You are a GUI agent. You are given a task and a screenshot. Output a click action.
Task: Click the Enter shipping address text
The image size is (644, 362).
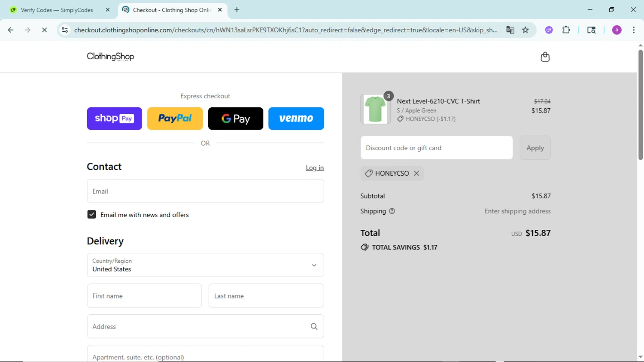click(517, 211)
